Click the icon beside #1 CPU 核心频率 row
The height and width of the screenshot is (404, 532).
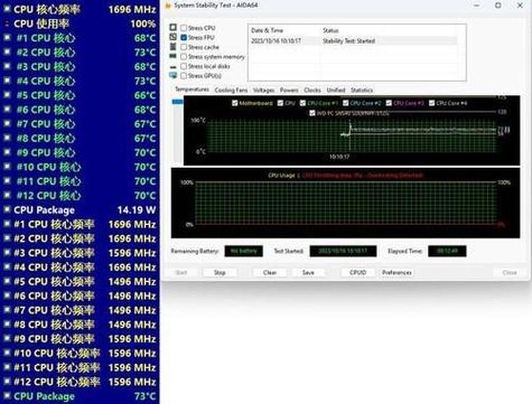(7, 224)
